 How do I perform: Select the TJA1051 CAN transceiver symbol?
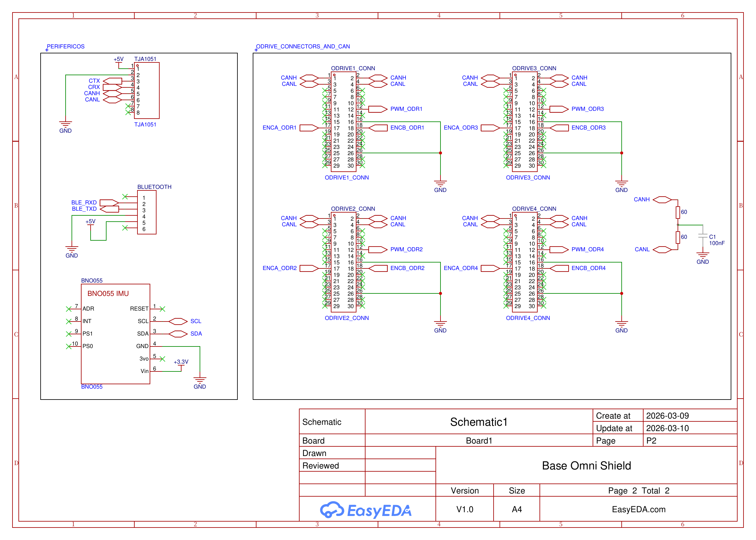tap(147, 90)
